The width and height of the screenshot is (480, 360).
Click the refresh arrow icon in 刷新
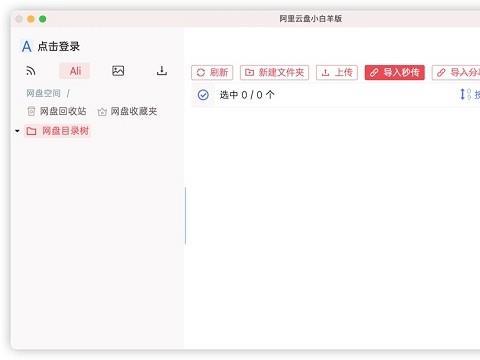201,72
